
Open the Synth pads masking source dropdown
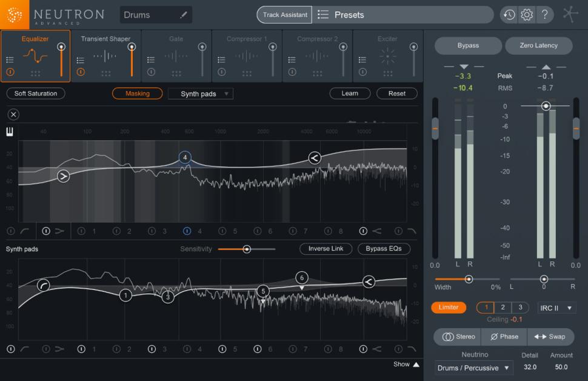click(x=200, y=93)
